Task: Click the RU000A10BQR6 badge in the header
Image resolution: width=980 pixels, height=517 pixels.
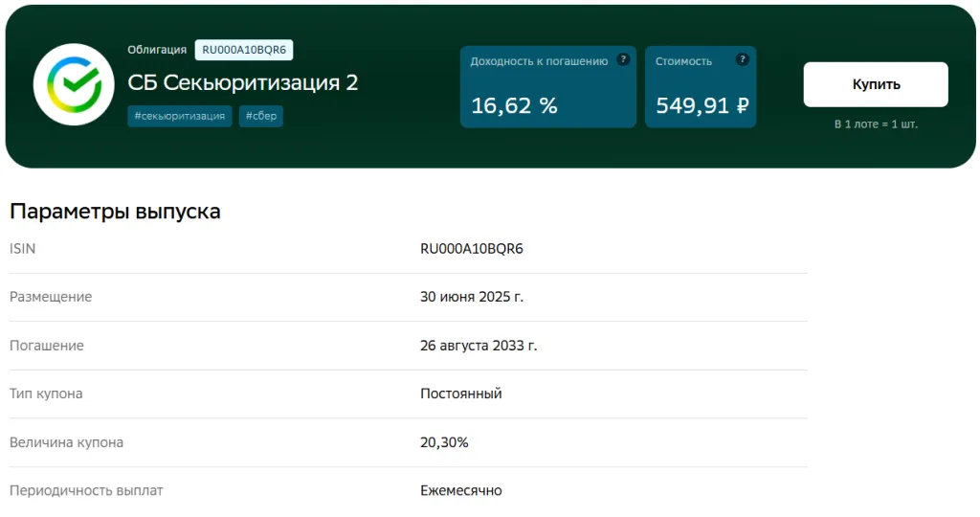Action: pyautogui.click(x=244, y=50)
